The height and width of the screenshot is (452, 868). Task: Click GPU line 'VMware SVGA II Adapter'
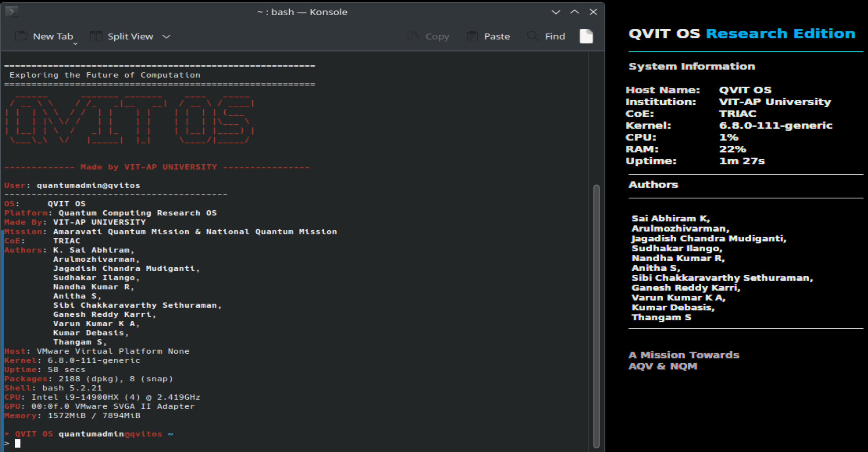[x=135, y=406]
